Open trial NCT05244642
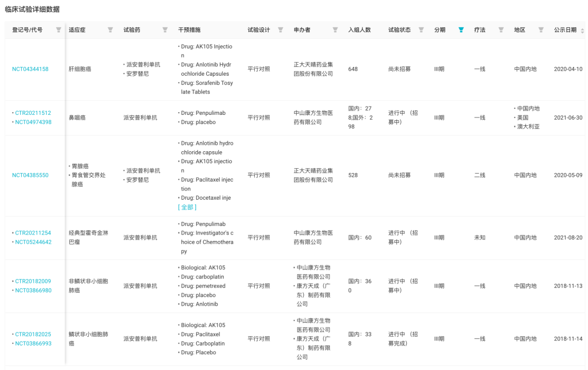588x370 pixels. (33, 242)
